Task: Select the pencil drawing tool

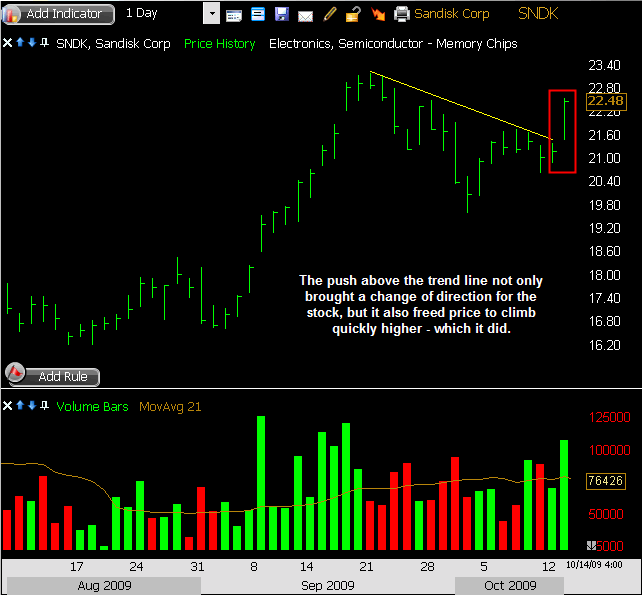Action: pyautogui.click(x=330, y=14)
